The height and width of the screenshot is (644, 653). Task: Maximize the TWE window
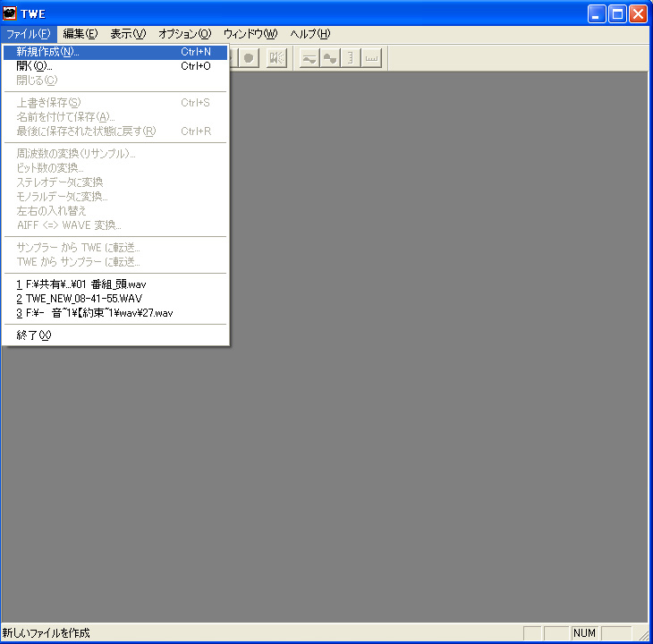[617, 14]
